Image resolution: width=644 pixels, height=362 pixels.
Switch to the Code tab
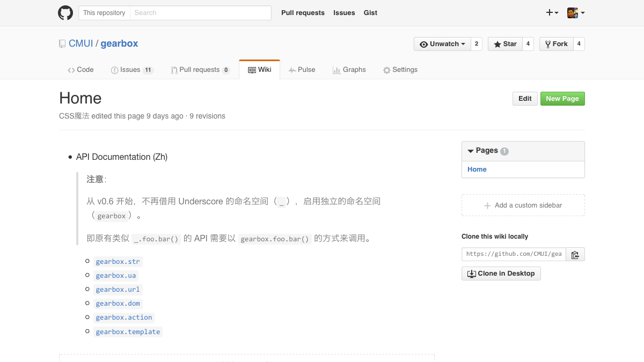pos(80,70)
